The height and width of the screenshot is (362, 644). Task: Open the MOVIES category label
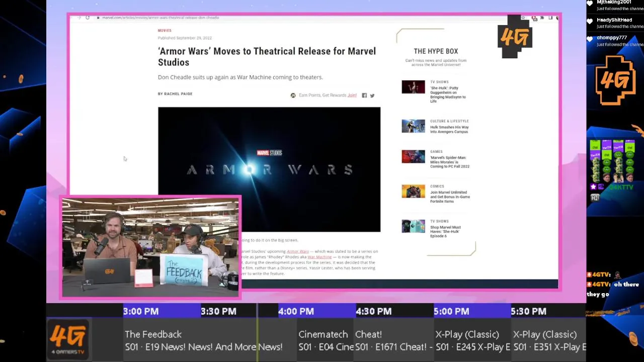point(165,31)
